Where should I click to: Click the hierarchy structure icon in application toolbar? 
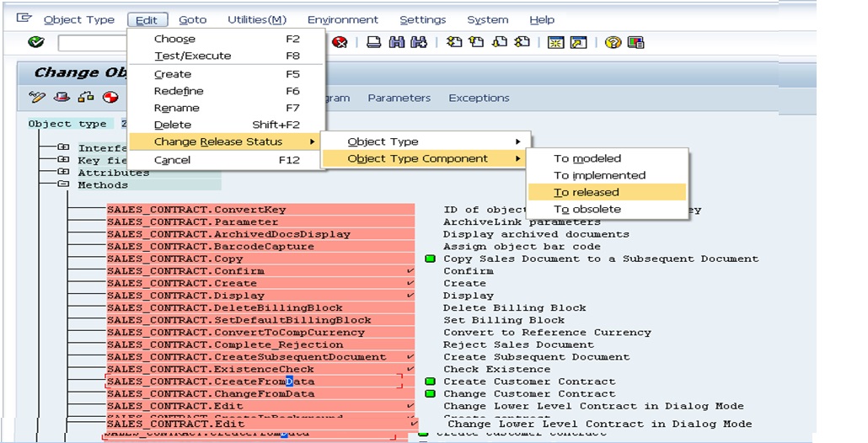[86, 98]
